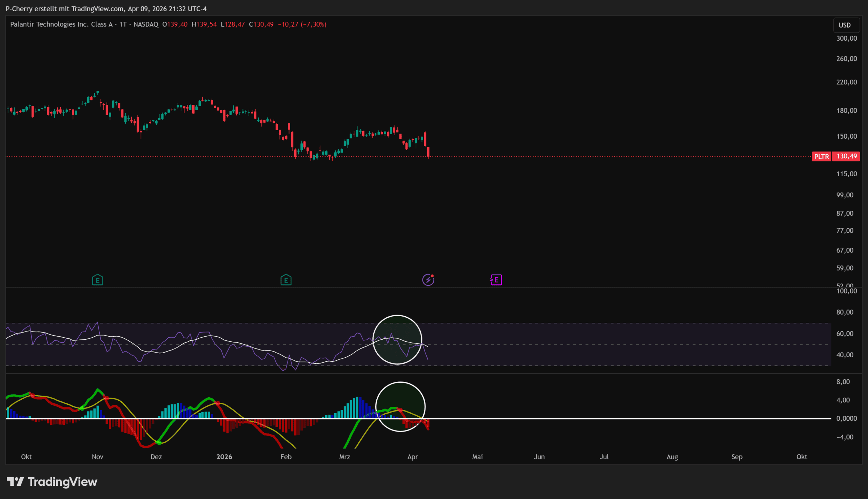The image size is (868, 499).
Task: Click the white MACD zero line
Action: [583, 418]
